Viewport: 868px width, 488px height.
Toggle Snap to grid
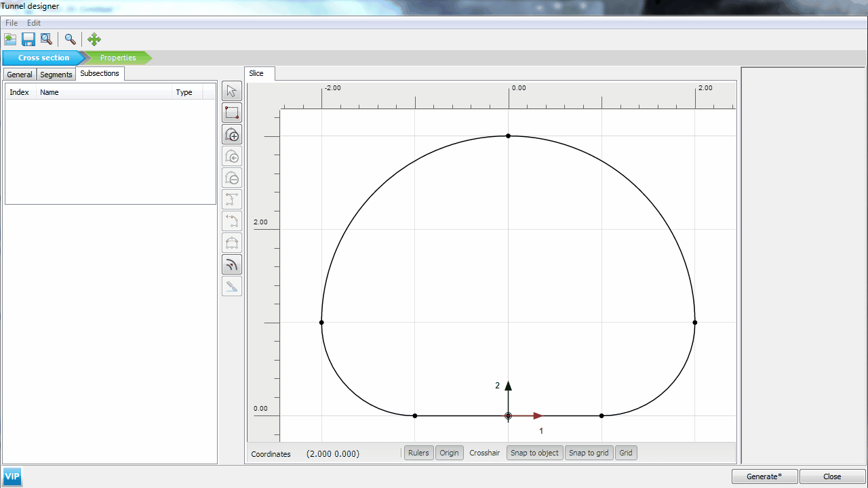click(589, 453)
